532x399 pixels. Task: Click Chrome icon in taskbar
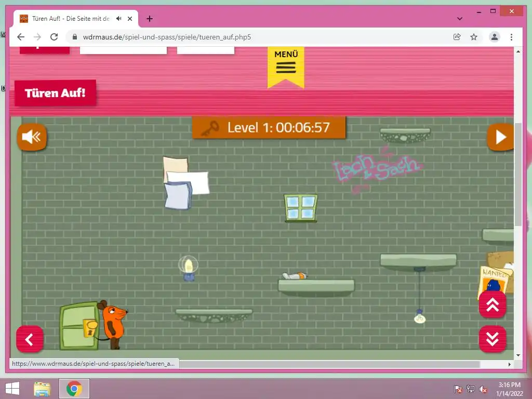74,389
